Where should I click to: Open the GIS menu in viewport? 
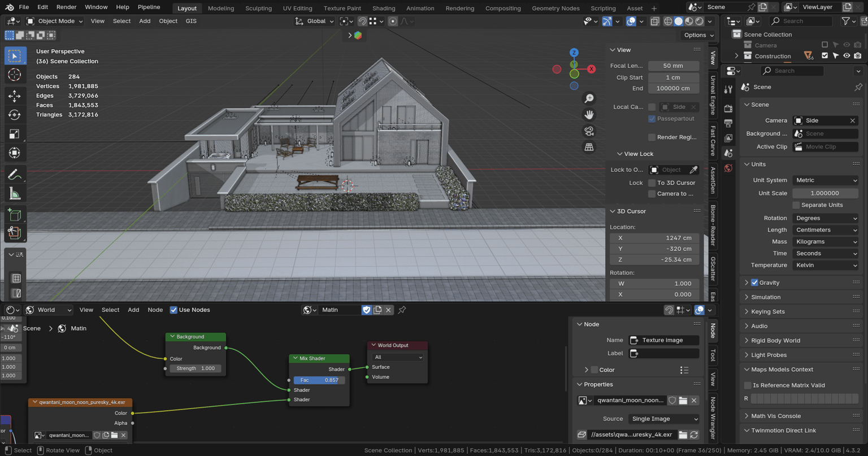pyautogui.click(x=191, y=21)
